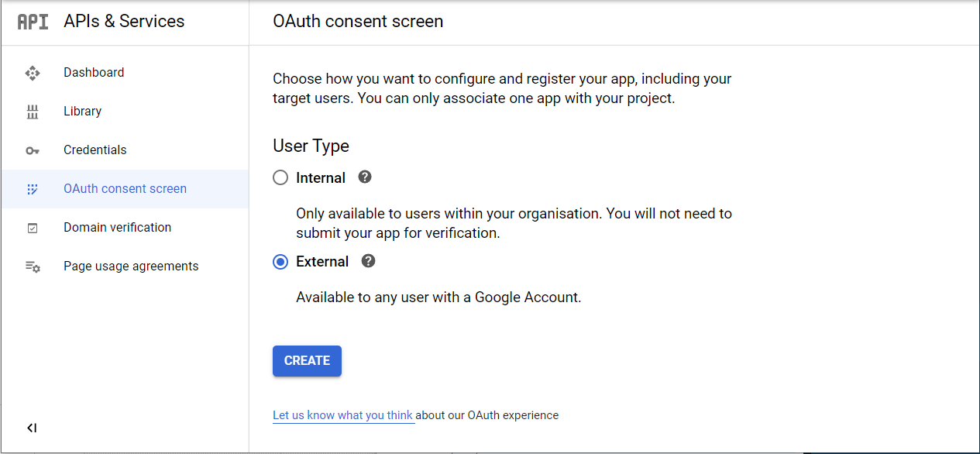Open the help tooltip next to Internal

[x=365, y=177]
